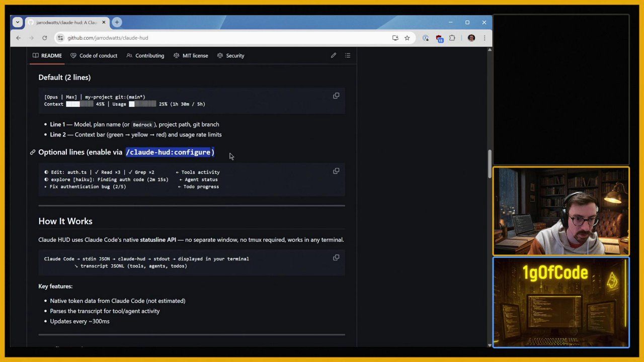The width and height of the screenshot is (644, 362).
Task: Open the README outline list icon
Action: click(348, 55)
